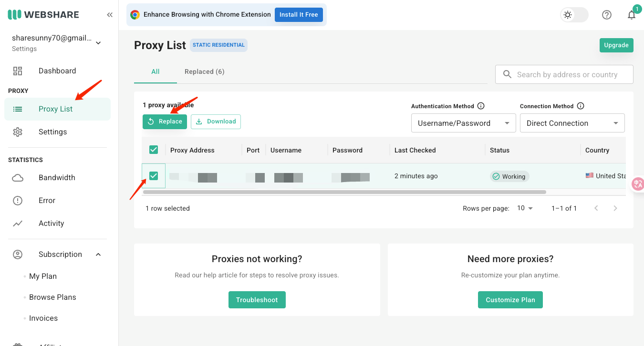Click the Download button
Image resolution: width=644 pixels, height=346 pixels.
pos(216,122)
